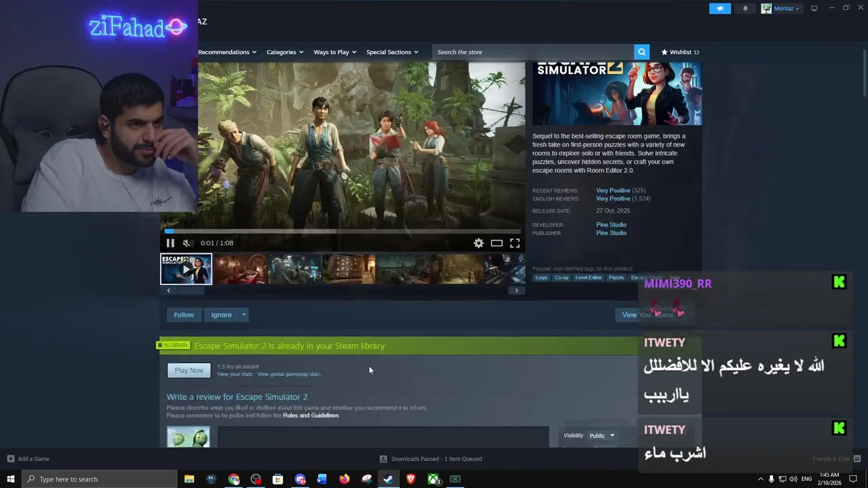Show hidden system tray icons

pyautogui.click(x=761, y=479)
